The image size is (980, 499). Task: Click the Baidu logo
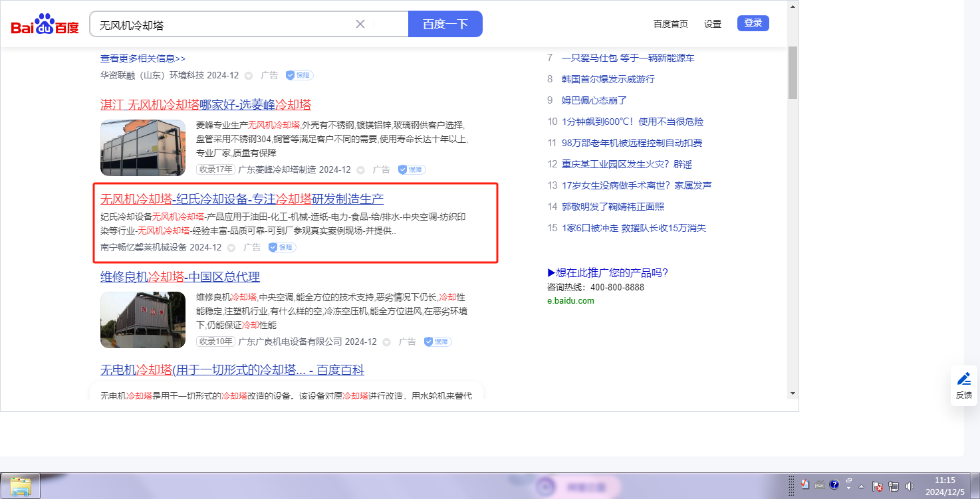coord(45,25)
